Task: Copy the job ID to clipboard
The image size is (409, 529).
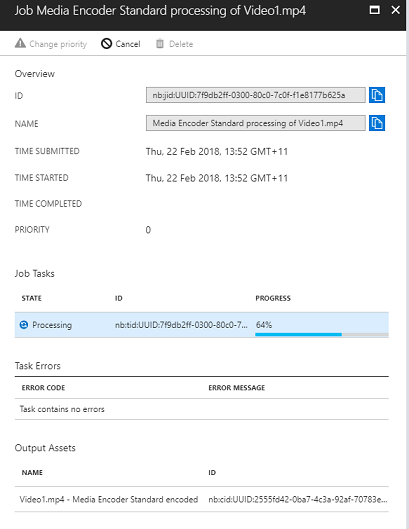Action: (377, 95)
